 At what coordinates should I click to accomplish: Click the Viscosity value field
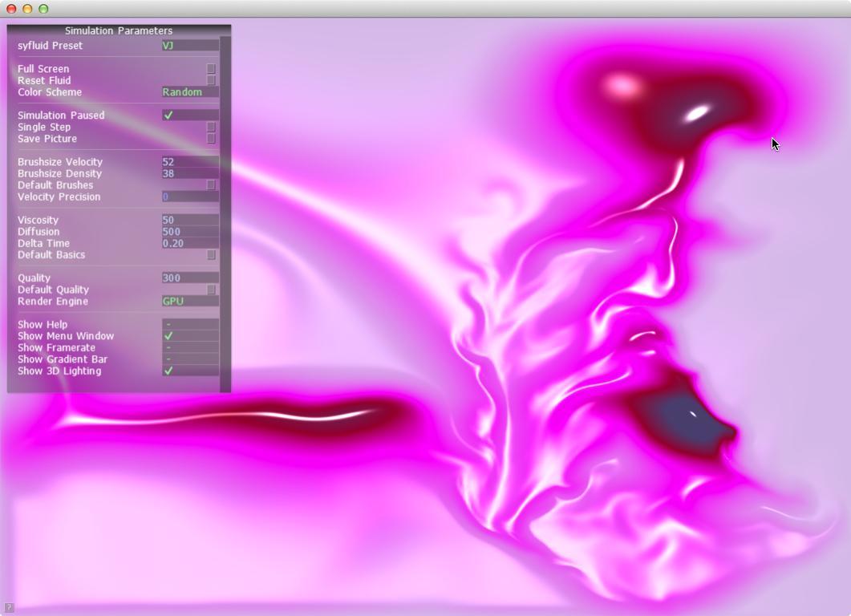pyautogui.click(x=189, y=220)
